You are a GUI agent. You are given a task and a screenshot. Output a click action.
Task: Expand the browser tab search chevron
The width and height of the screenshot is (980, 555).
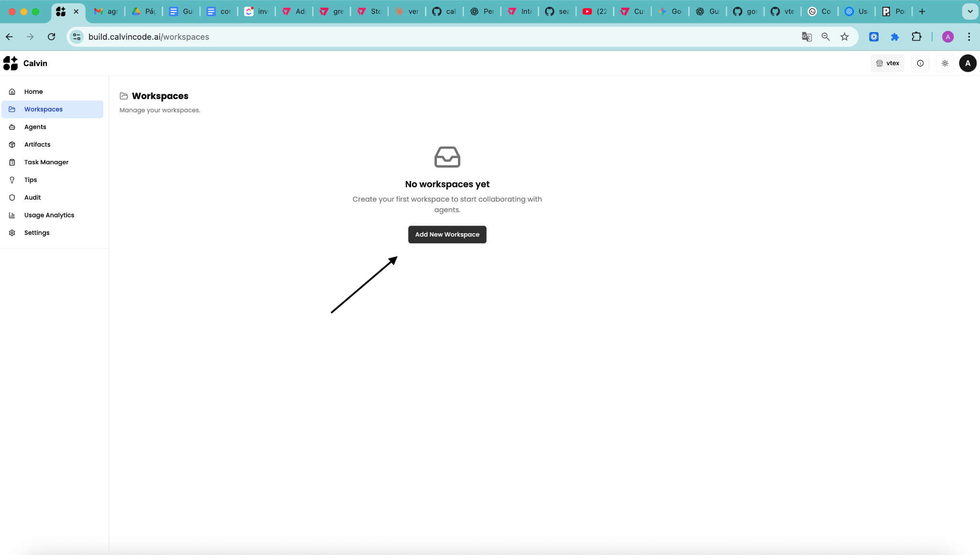tap(970, 11)
